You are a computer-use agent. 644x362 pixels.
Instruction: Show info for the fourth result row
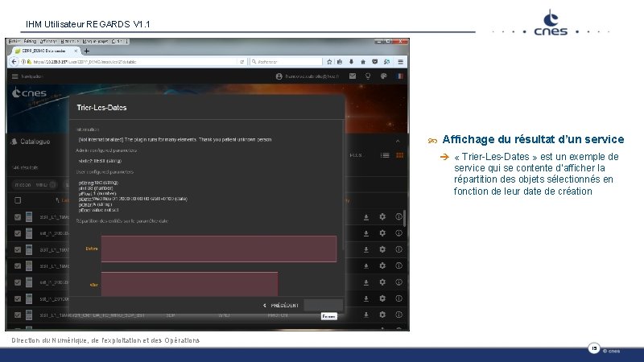pyautogui.click(x=398, y=265)
